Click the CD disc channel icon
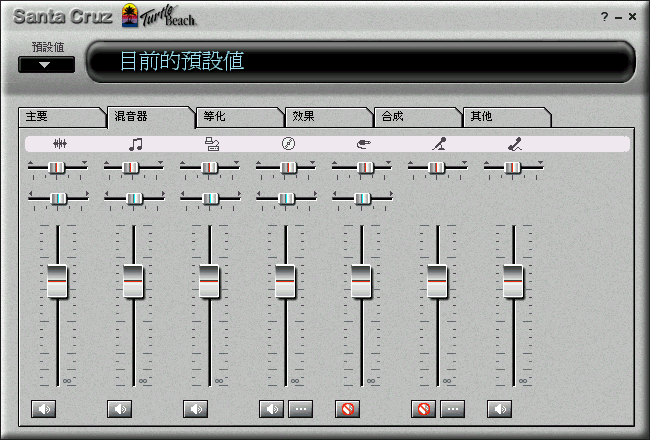Image resolution: width=650 pixels, height=440 pixels. tap(288, 144)
